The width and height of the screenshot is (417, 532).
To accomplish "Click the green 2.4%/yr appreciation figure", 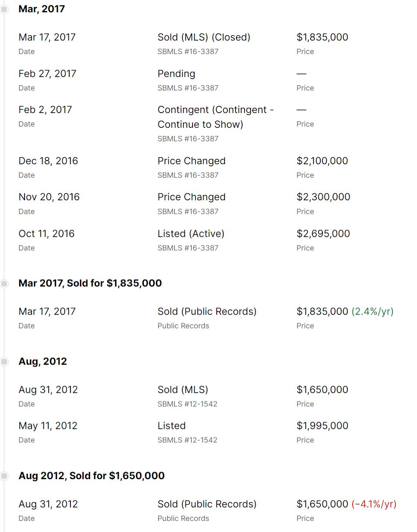I will [x=372, y=312].
